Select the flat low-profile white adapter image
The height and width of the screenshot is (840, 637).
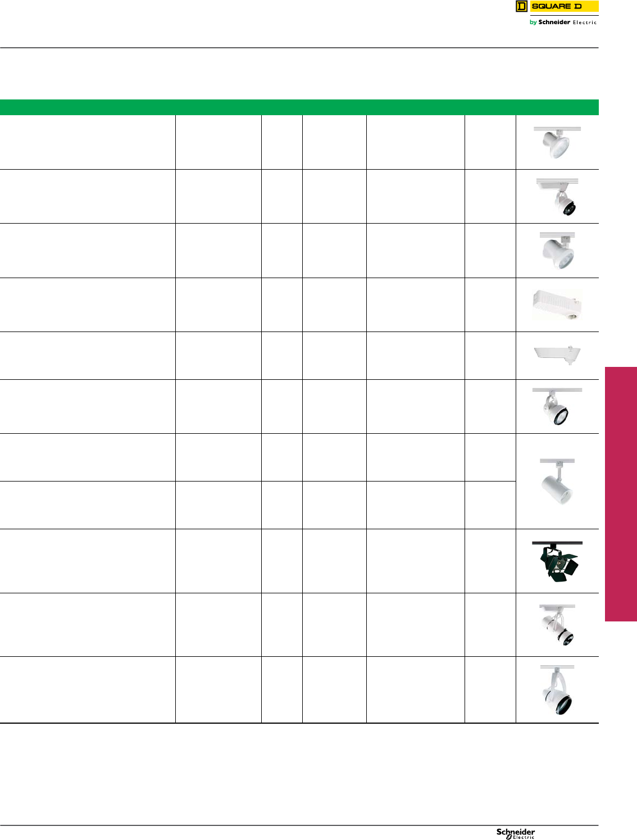click(x=557, y=355)
